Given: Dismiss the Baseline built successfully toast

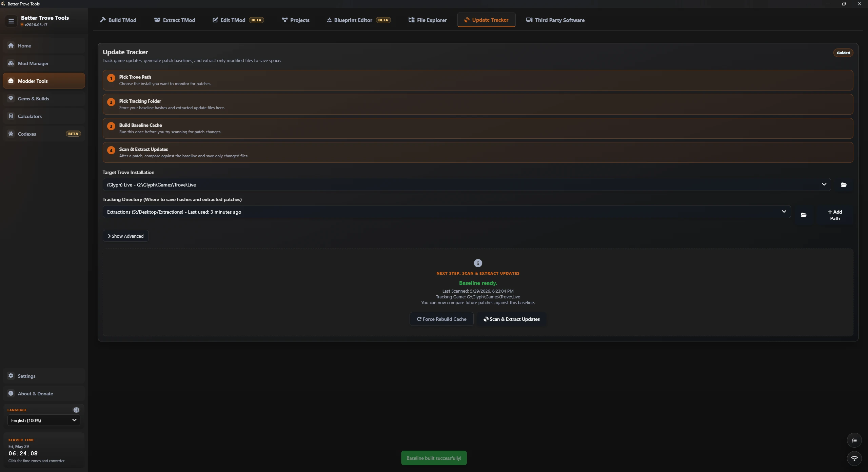Looking at the screenshot, I should [434, 458].
